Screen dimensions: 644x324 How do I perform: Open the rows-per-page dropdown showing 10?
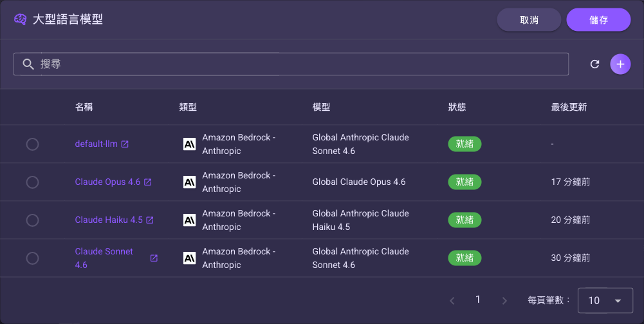(x=605, y=301)
